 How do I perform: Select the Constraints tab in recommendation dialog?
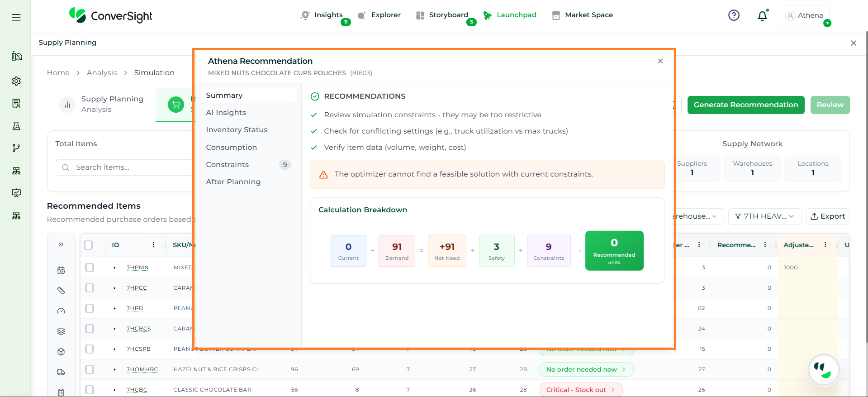coord(228,165)
